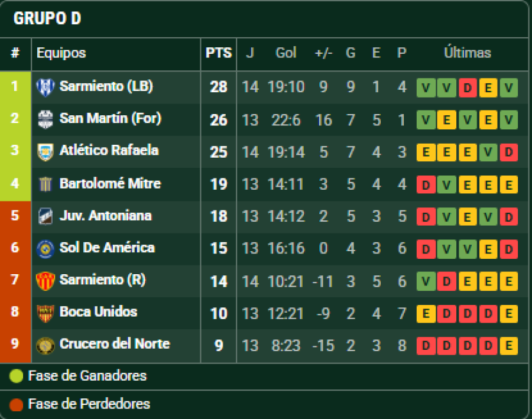The image size is (532, 419).
Task: Click Sarmiento (LB)'s red D result badge
Action: click(x=468, y=88)
